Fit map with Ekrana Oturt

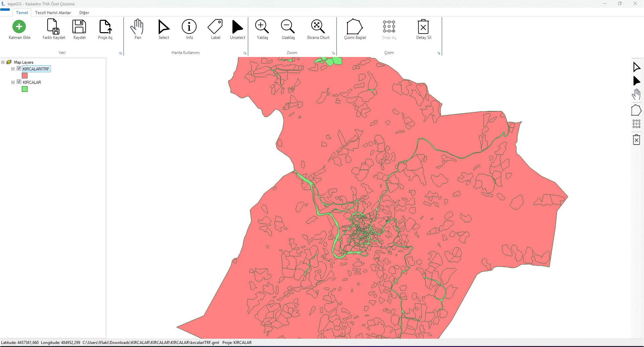(x=318, y=27)
